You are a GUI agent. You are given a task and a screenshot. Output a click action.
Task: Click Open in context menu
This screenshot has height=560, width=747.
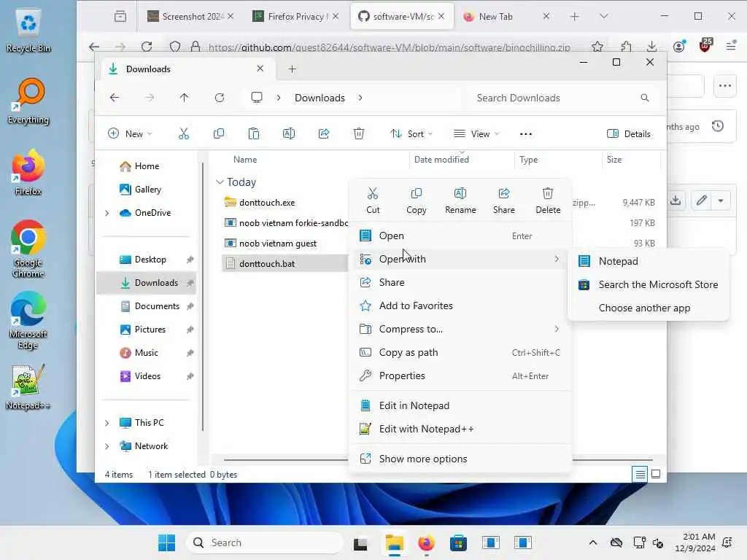click(x=460, y=236)
